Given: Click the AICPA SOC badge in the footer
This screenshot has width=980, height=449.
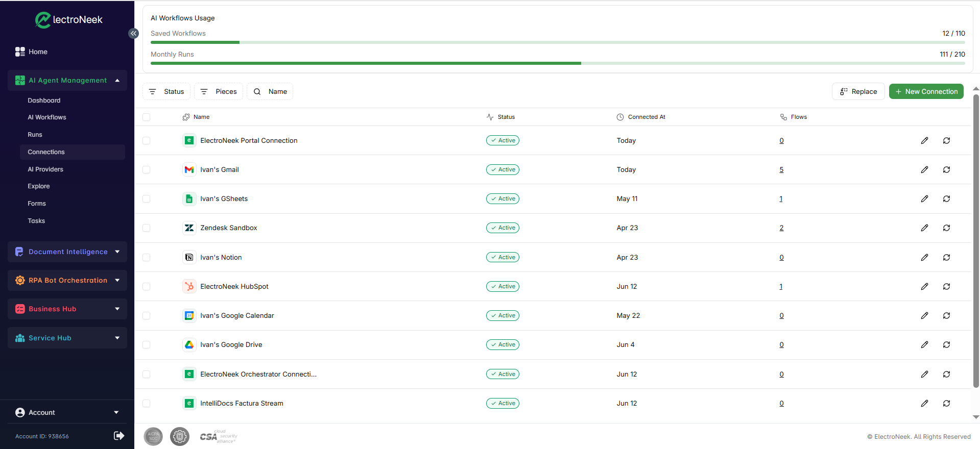Looking at the screenshot, I should tap(153, 436).
